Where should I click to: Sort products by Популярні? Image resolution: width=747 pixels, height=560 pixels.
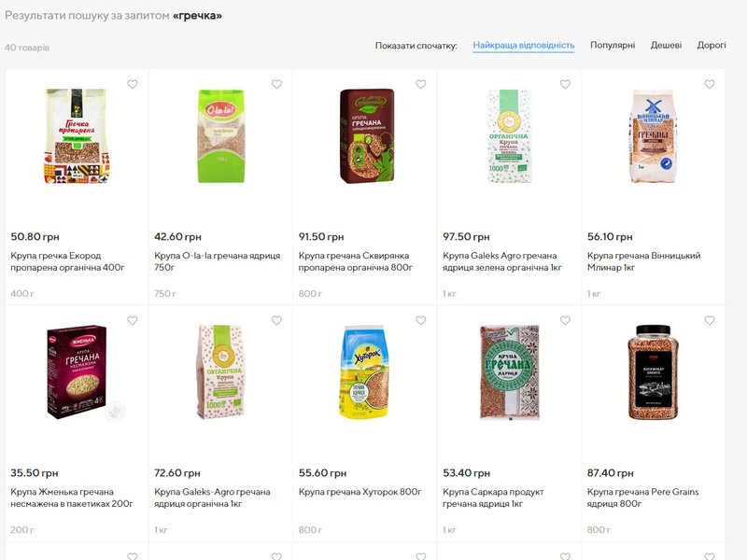click(613, 45)
